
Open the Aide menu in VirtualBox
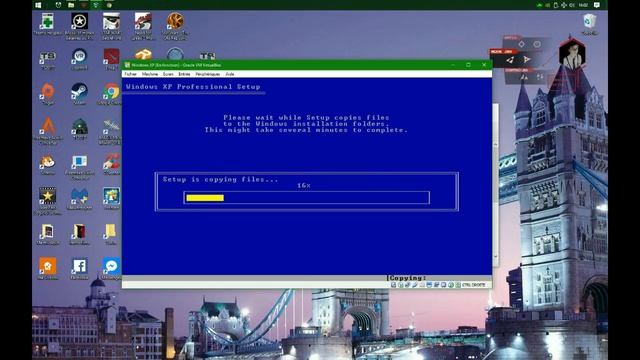[230, 74]
